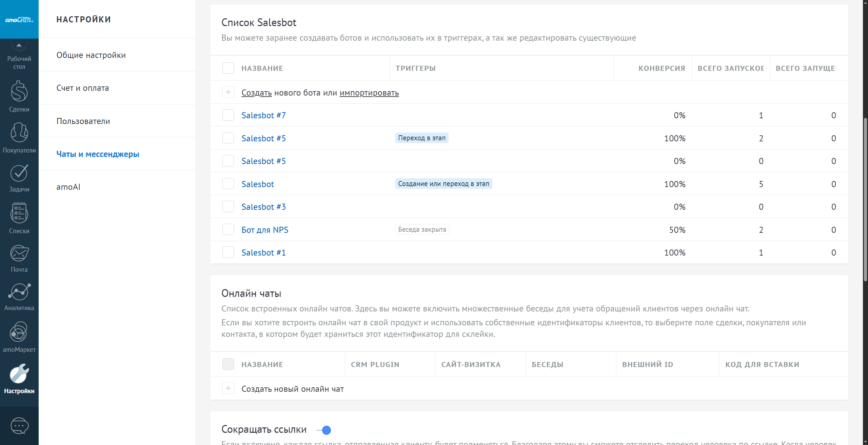Toggle the Сокращать ссылки switch

coord(324,430)
